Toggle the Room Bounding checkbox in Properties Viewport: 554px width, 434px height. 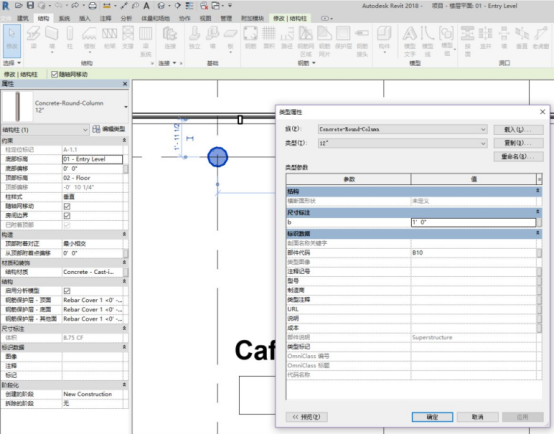67,216
